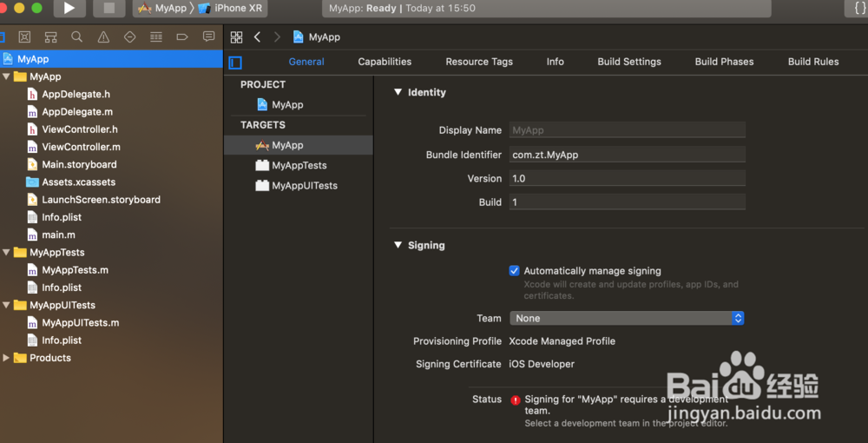Open the breakpoint navigator

click(x=182, y=37)
